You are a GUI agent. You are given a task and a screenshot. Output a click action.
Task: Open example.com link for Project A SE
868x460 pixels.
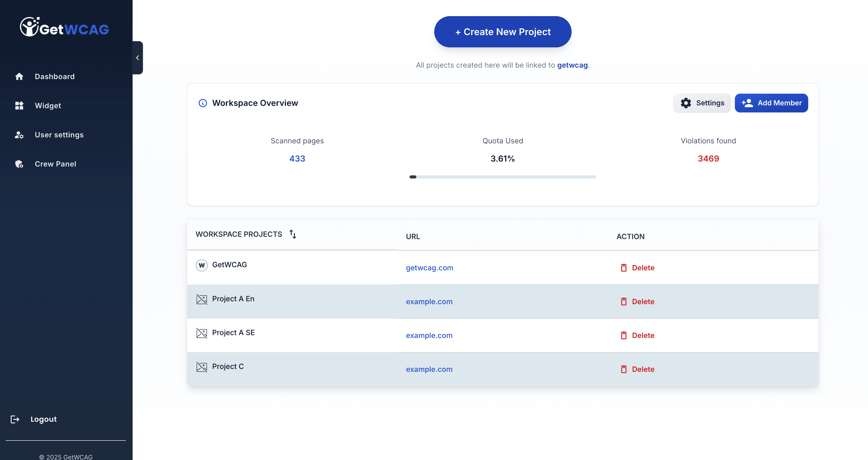click(x=429, y=335)
